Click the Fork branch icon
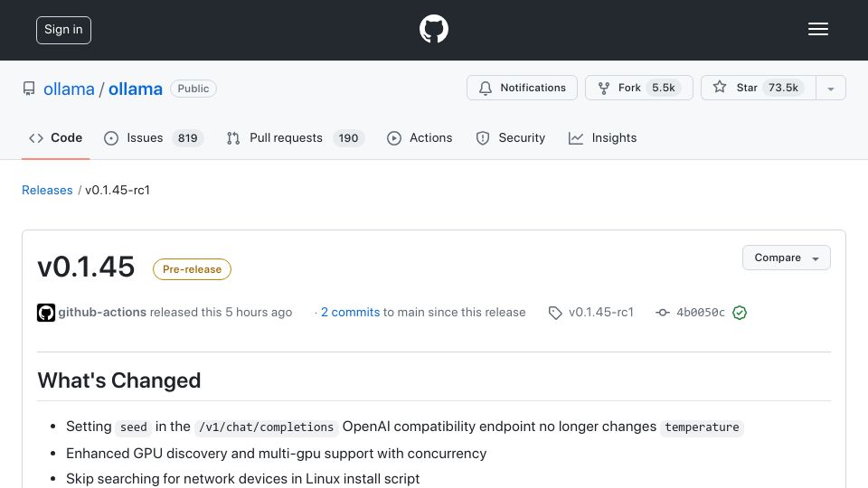The image size is (868, 488). pyautogui.click(x=604, y=88)
